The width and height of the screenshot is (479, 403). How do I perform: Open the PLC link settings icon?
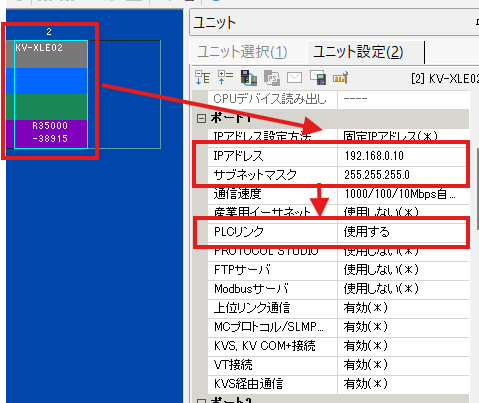(249, 78)
